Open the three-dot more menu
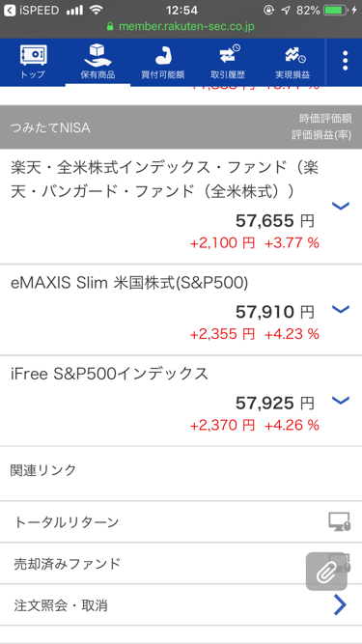The height and width of the screenshot is (644, 362). click(346, 61)
